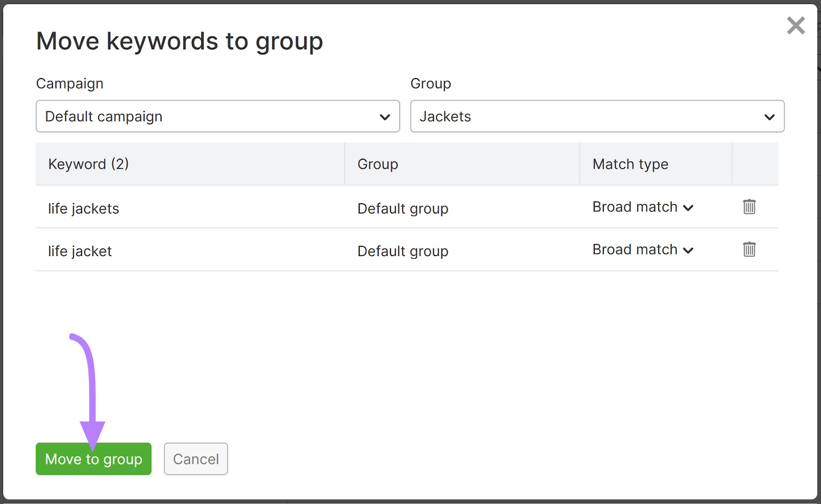Click the Group column header in table
Image resolution: width=821 pixels, height=504 pixels.
378,164
